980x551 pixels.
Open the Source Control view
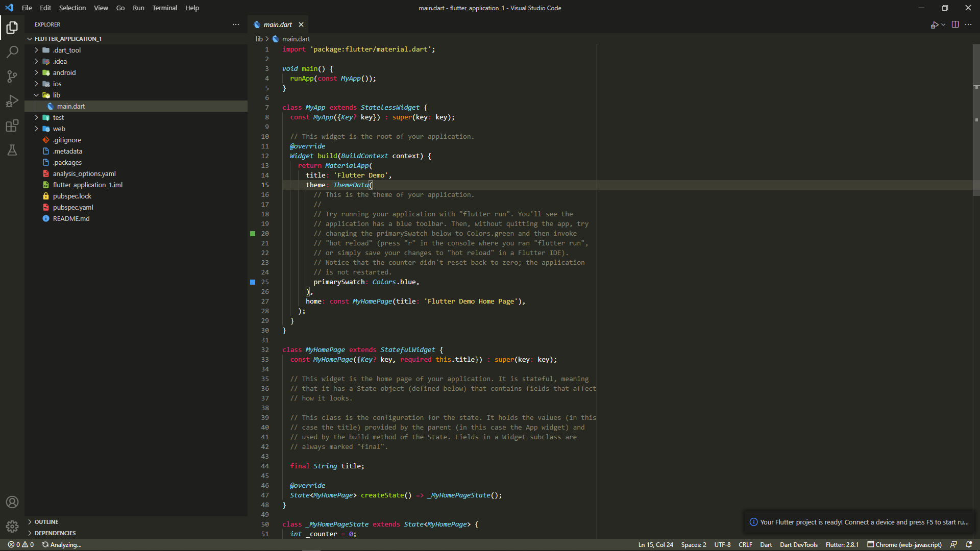[12, 77]
